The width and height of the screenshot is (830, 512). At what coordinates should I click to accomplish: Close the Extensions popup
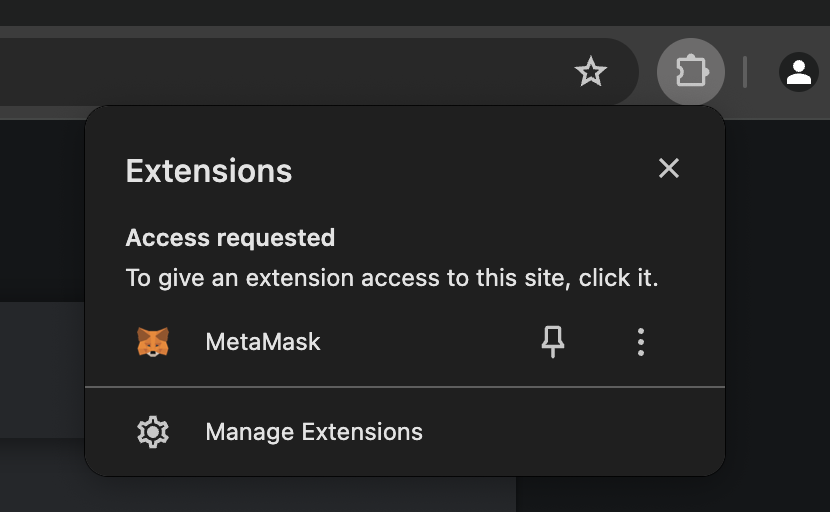coord(669,168)
